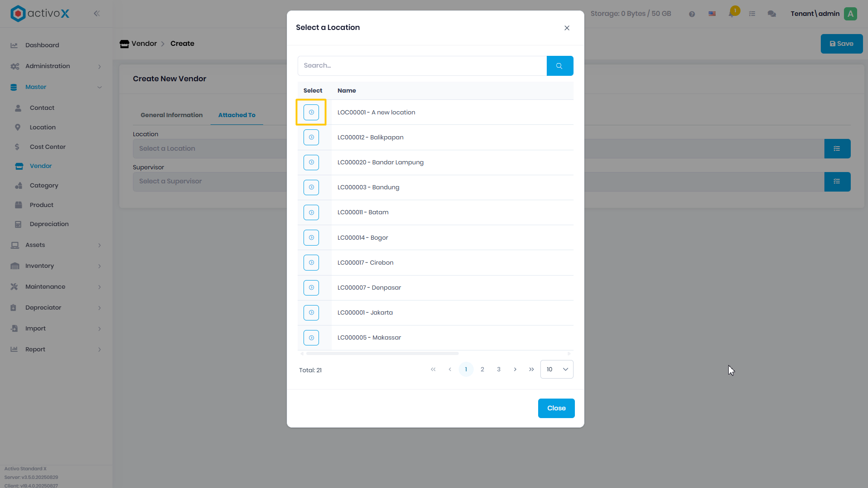Screen dimensions: 868x488
Task: Jump to last page double arrow
Action: pos(531,369)
